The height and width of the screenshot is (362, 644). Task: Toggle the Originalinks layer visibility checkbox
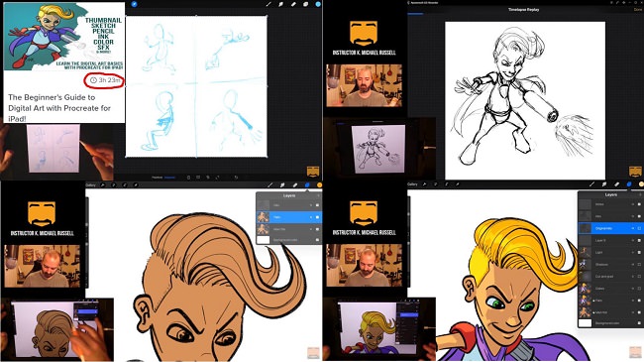(x=639, y=228)
